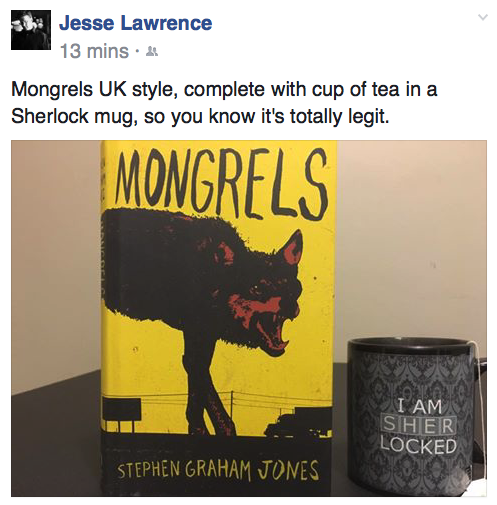Click the I AM SHERLOCKED mug text

coord(419,426)
